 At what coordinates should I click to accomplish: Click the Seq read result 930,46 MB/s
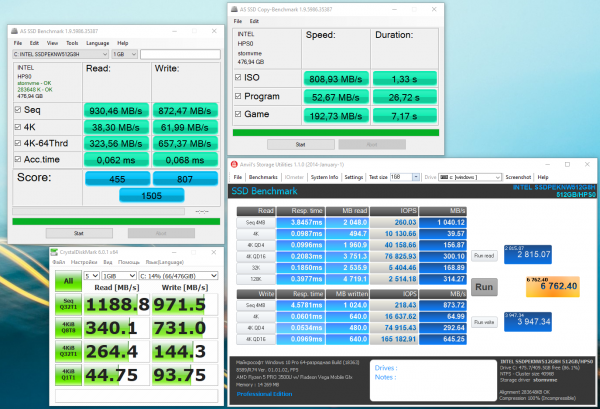point(116,111)
